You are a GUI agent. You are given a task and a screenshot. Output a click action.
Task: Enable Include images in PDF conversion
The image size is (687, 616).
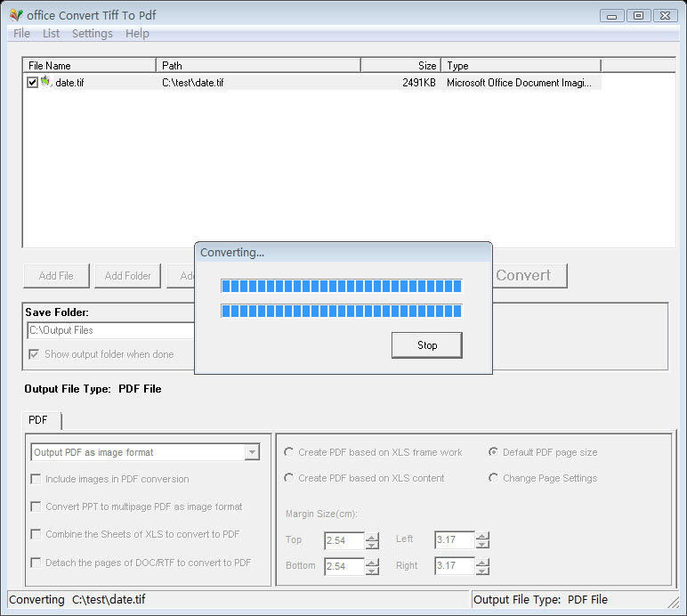tap(36, 479)
